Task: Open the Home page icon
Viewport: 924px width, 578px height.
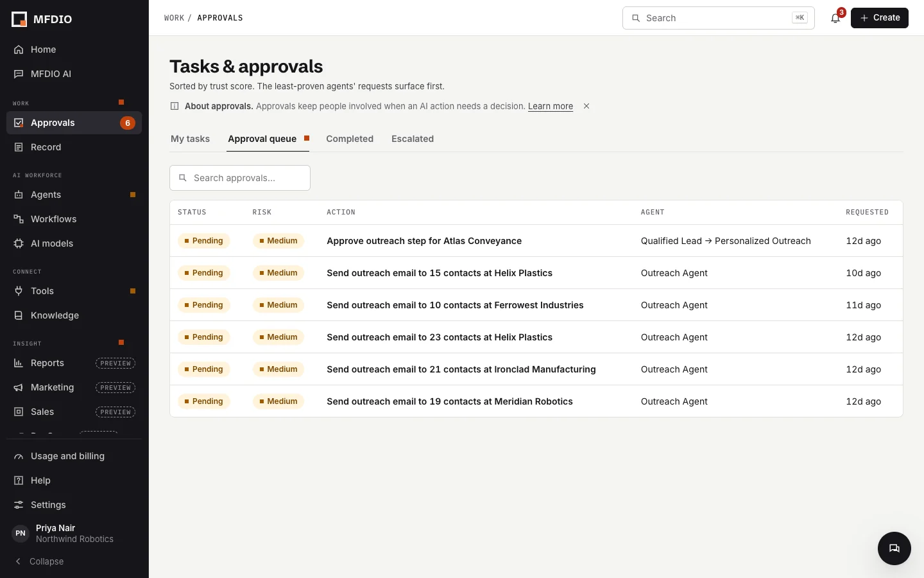Action: pyautogui.click(x=19, y=49)
